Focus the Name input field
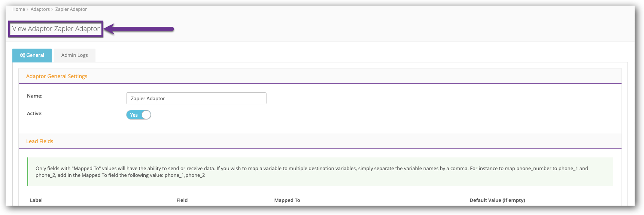644x215 pixels. pyautogui.click(x=196, y=98)
